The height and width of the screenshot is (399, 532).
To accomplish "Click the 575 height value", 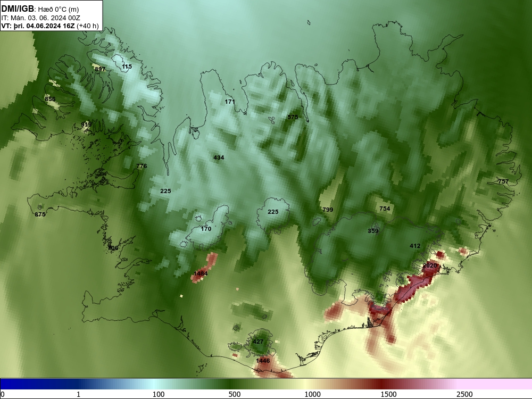I will pos(293,117).
